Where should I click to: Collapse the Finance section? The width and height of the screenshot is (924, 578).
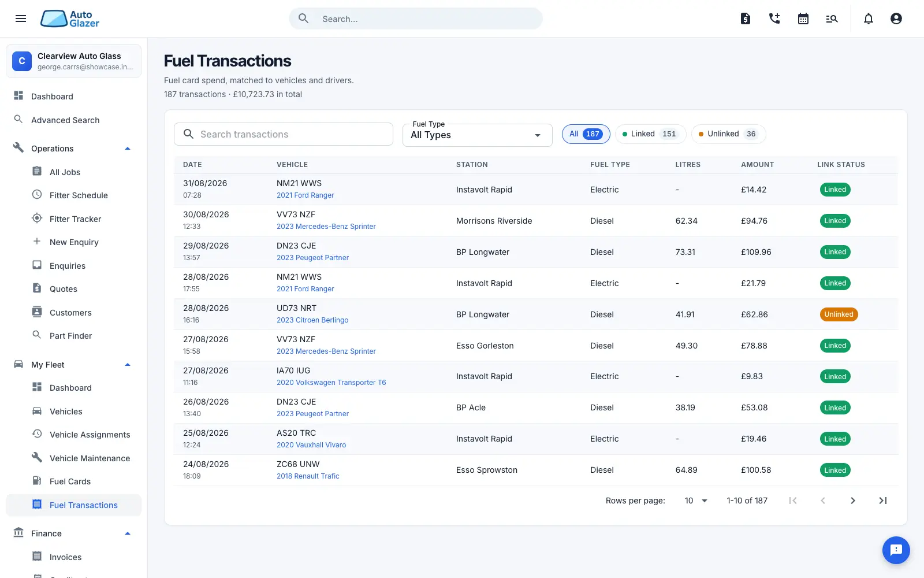(x=128, y=533)
